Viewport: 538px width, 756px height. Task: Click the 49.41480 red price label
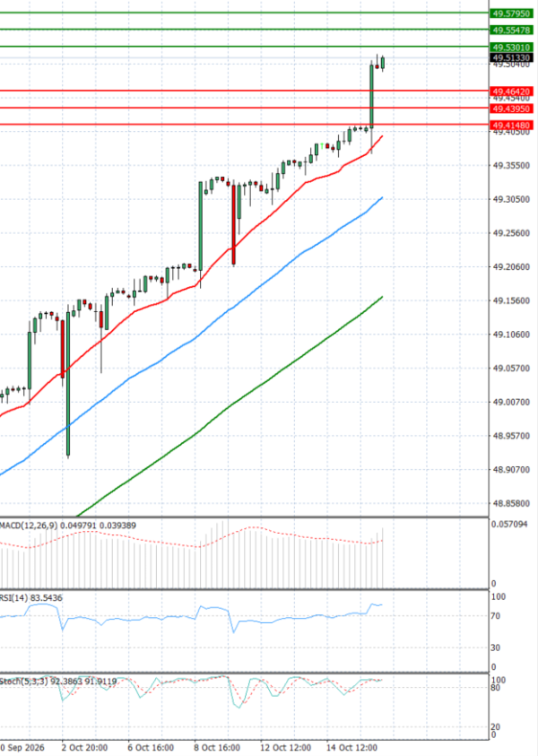point(511,126)
